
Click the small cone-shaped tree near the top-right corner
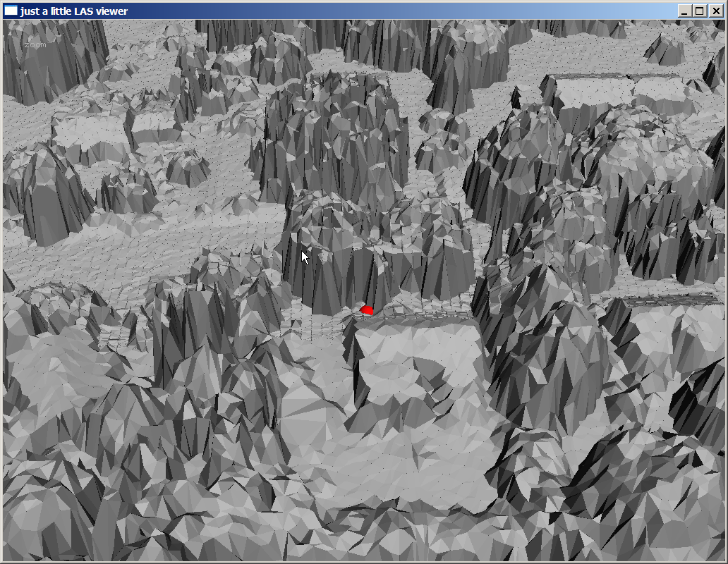point(665,49)
